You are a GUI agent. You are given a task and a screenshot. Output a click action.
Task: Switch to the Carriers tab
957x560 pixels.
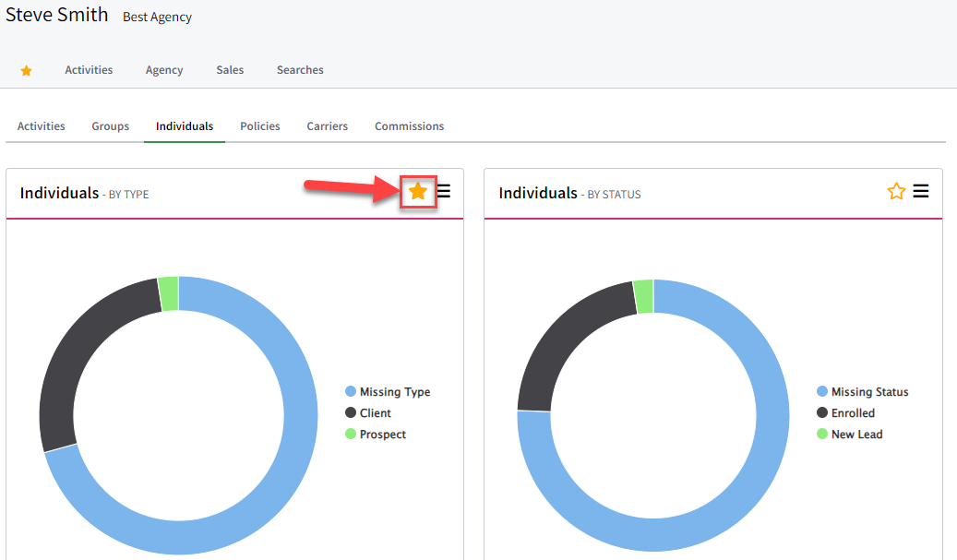pos(327,125)
